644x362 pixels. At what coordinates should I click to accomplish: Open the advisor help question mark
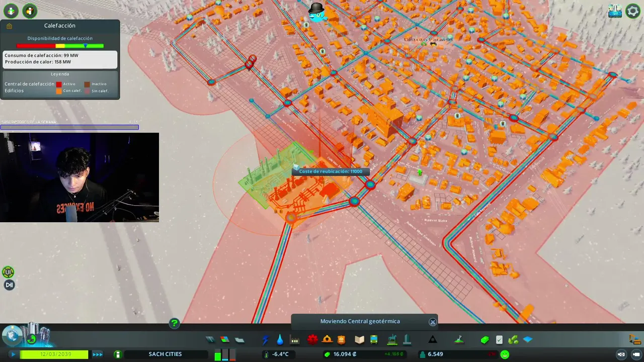click(174, 323)
